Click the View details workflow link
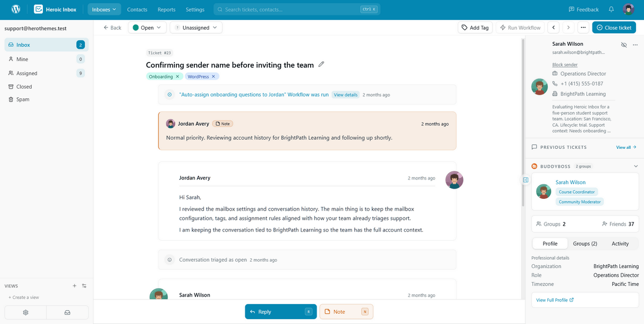The height and width of the screenshot is (324, 644). click(346, 95)
